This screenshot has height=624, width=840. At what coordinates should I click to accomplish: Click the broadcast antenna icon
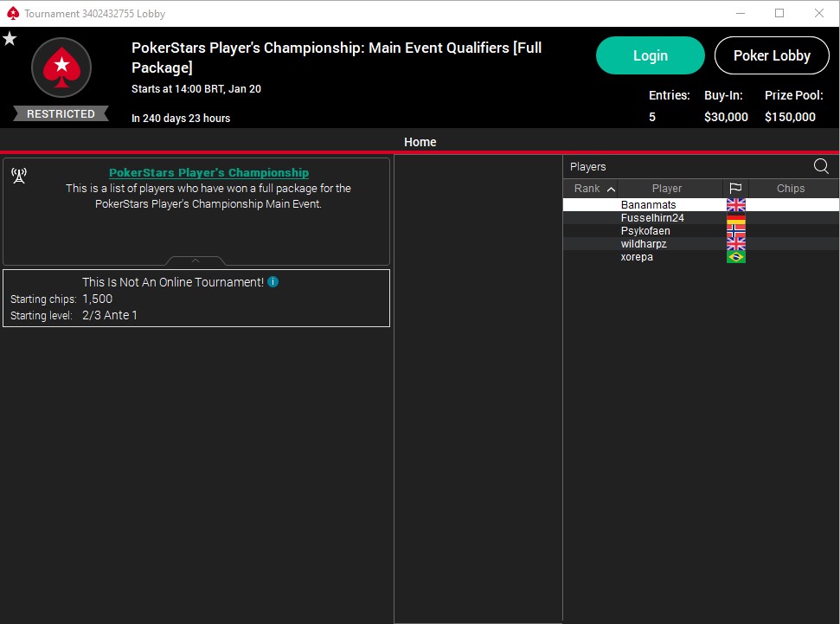19,177
